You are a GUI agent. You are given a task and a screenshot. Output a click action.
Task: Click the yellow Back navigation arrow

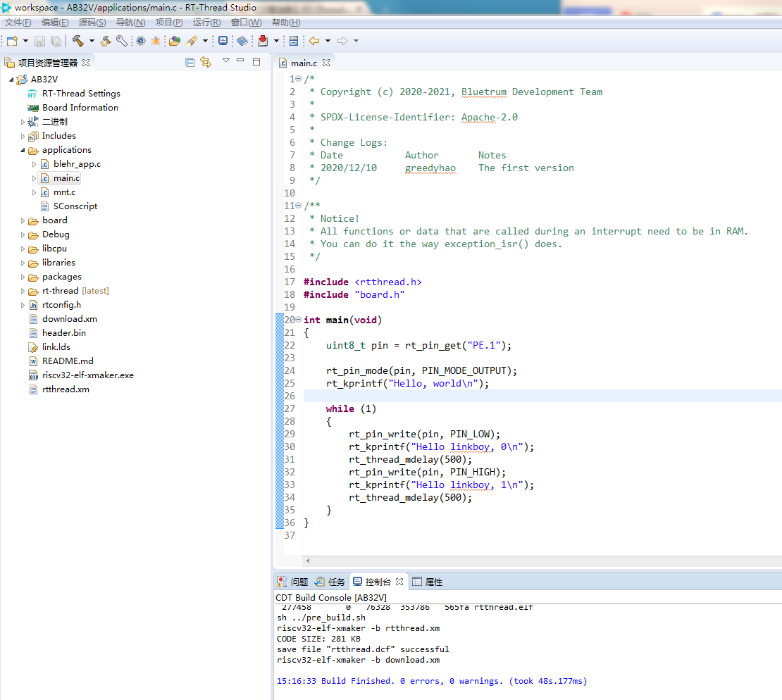coord(314,41)
